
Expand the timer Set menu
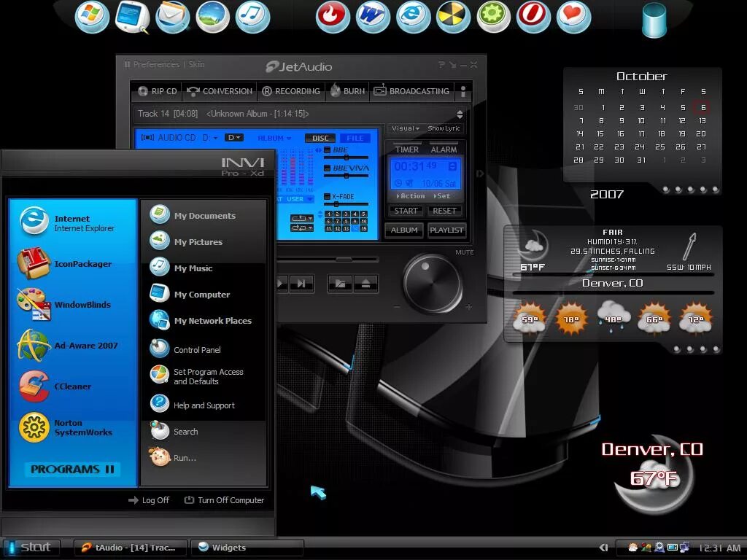click(x=441, y=195)
